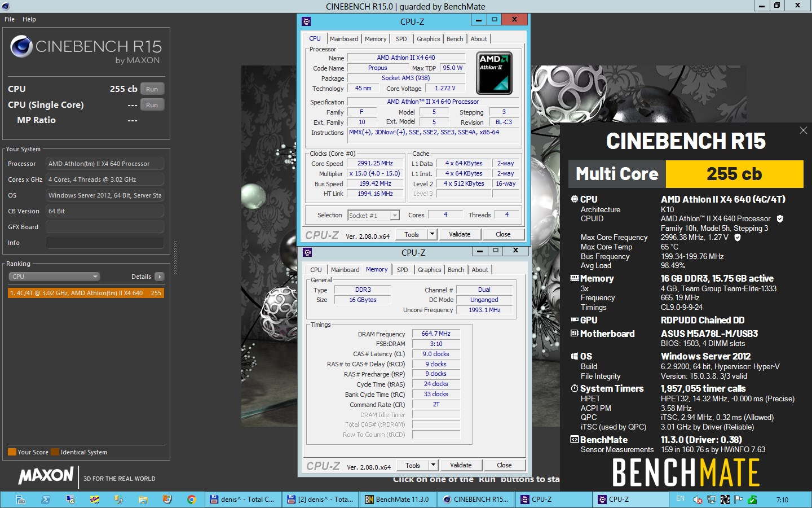Open File Explorer from the taskbar
This screenshot has height=508, width=812.
(x=143, y=500)
